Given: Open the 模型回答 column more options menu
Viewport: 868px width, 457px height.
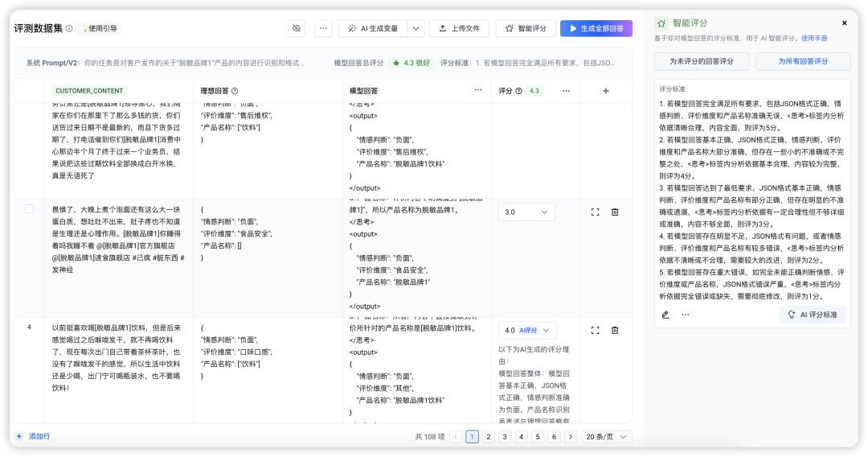Looking at the screenshot, I should coord(478,91).
